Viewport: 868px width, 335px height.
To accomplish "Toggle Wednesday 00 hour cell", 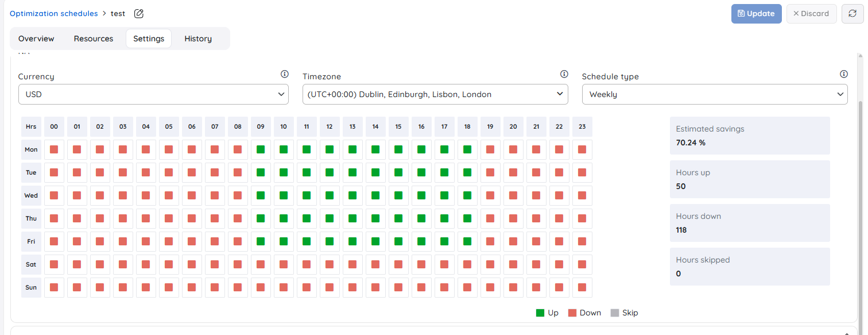I will [54, 195].
